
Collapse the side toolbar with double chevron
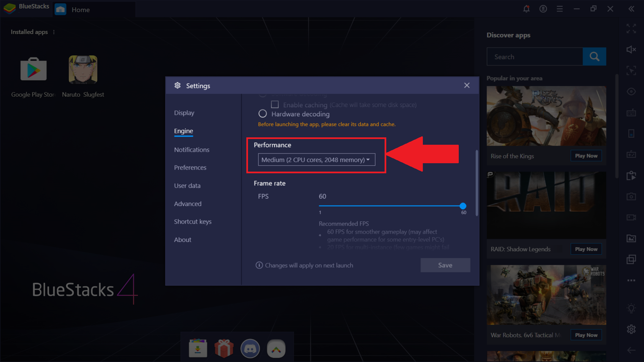point(631,9)
